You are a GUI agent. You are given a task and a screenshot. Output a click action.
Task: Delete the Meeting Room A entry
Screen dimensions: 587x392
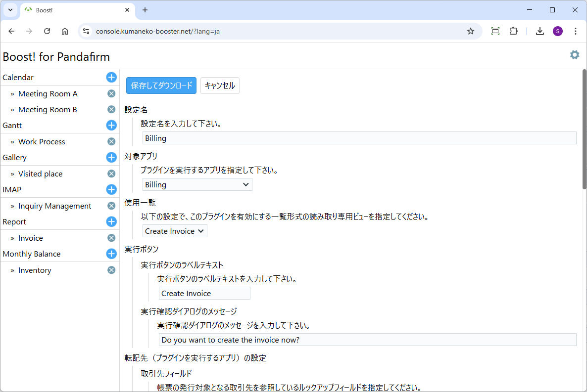tap(111, 93)
